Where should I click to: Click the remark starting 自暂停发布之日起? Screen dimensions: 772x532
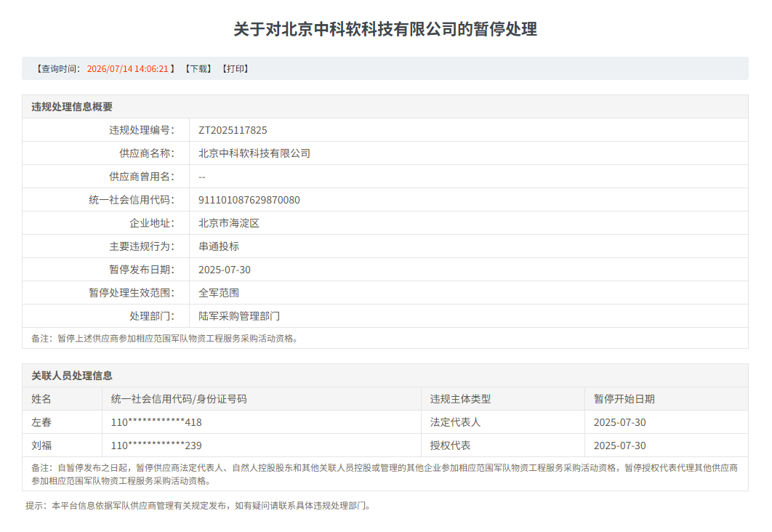[385, 475]
